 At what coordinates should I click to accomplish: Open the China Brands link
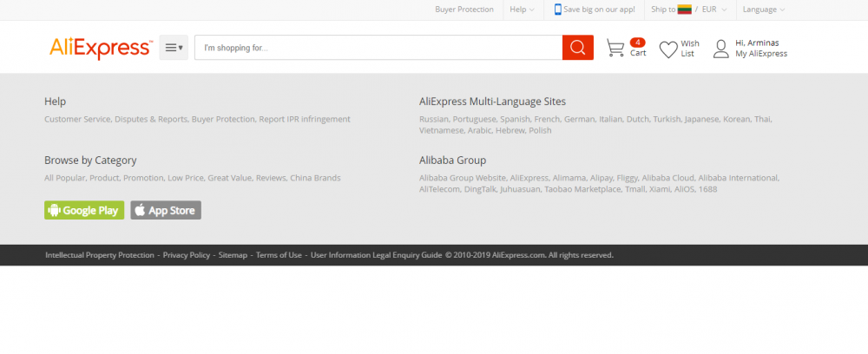pyautogui.click(x=316, y=178)
